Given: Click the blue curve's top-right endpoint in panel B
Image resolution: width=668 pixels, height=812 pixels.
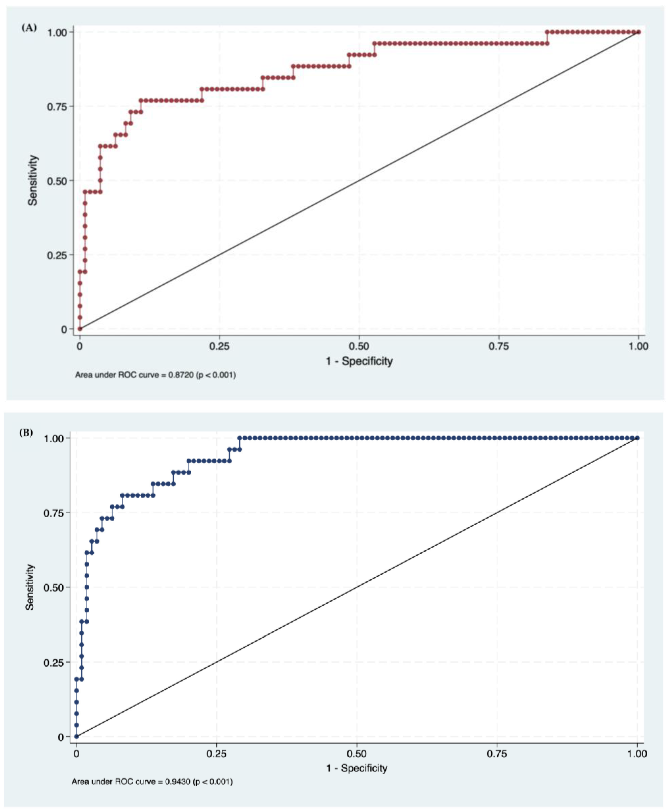Looking at the screenshot, I should (637, 438).
